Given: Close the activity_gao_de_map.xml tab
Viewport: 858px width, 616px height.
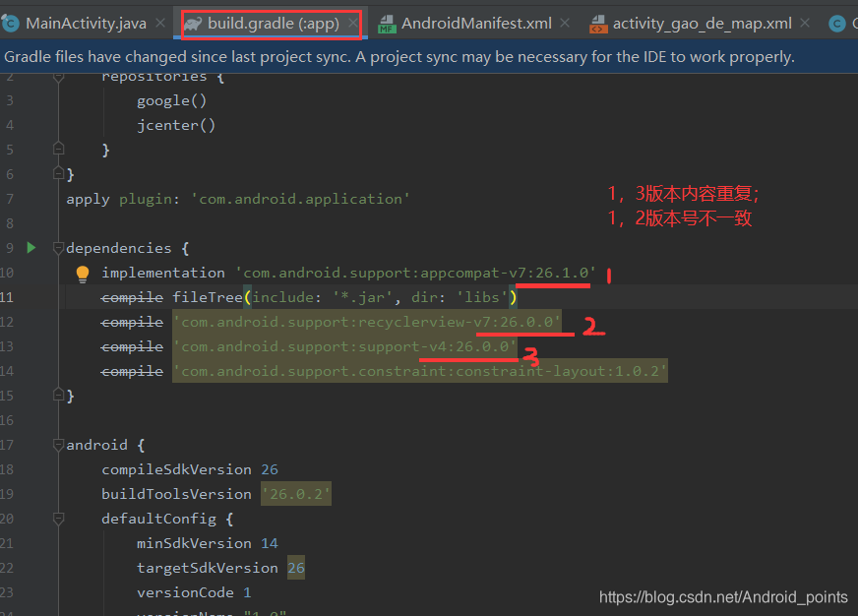Looking at the screenshot, I should pyautogui.click(x=805, y=23).
